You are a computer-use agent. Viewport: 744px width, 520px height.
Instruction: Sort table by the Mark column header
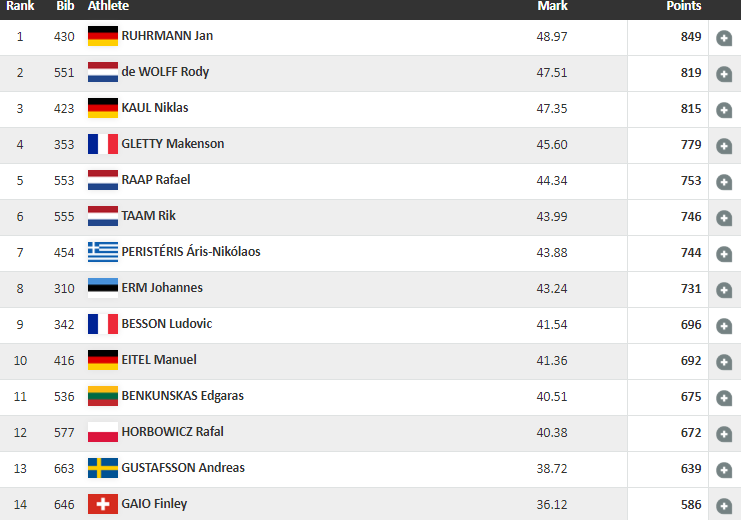[x=552, y=6]
